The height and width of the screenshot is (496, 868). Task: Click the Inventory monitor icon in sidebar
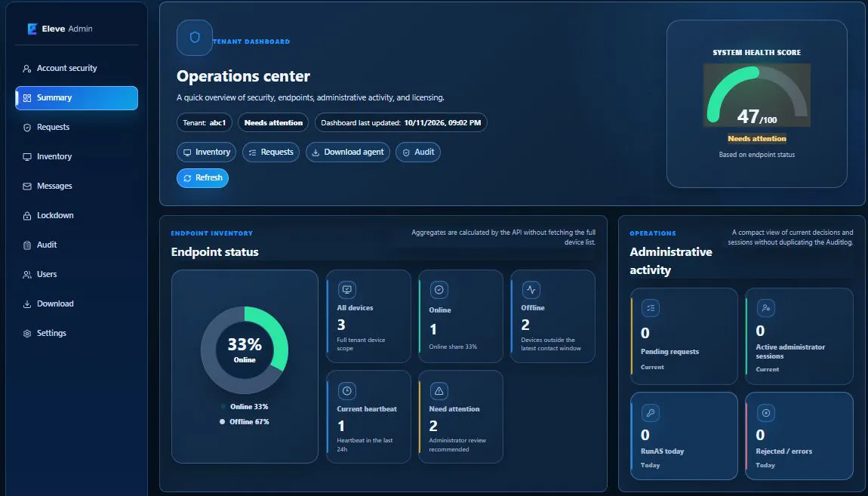pos(26,157)
